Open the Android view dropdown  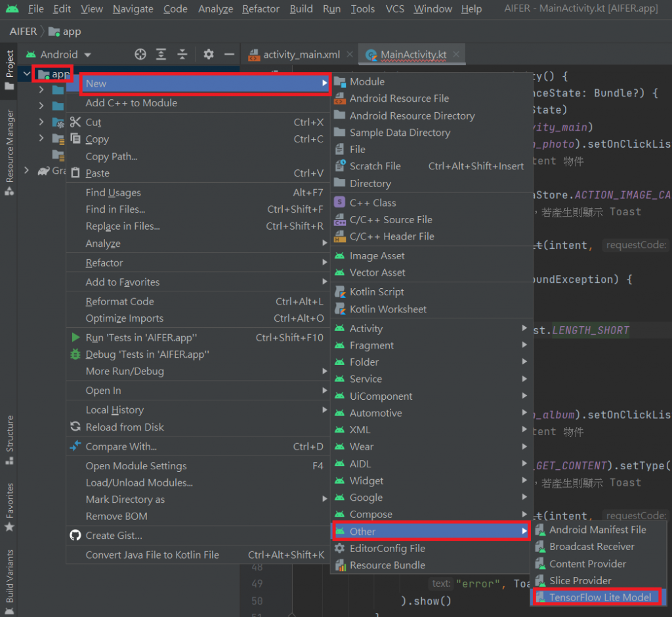58,54
